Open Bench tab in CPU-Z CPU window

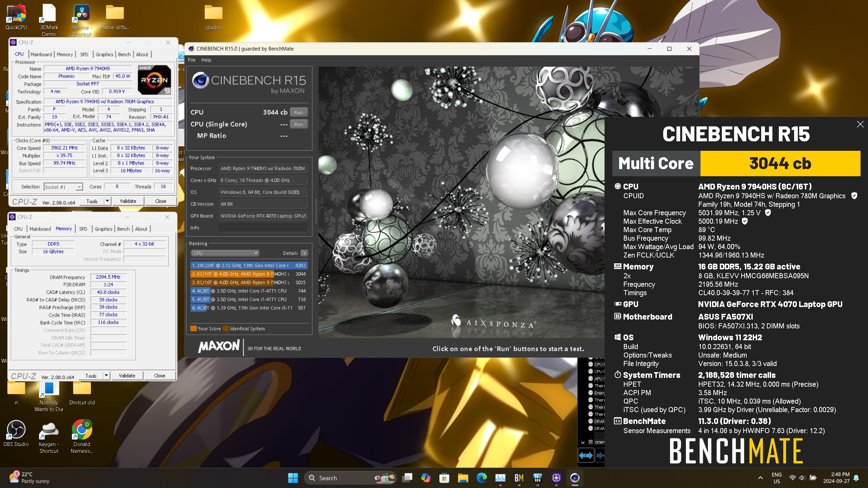coord(124,54)
